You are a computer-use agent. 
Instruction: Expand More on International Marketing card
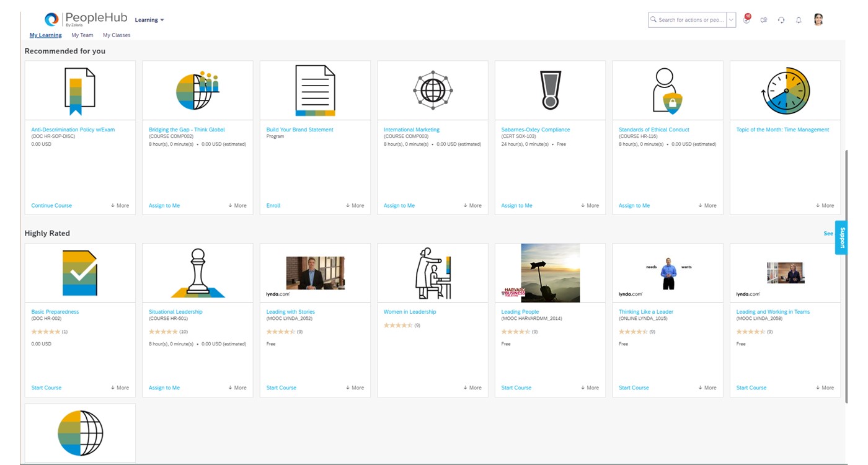pyautogui.click(x=472, y=206)
